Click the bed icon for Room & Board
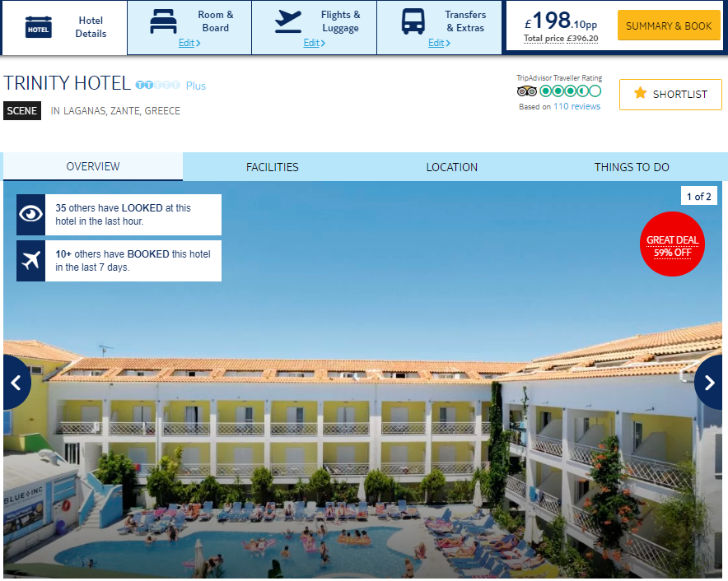Screen dimensions: 728x581 [x=163, y=21]
